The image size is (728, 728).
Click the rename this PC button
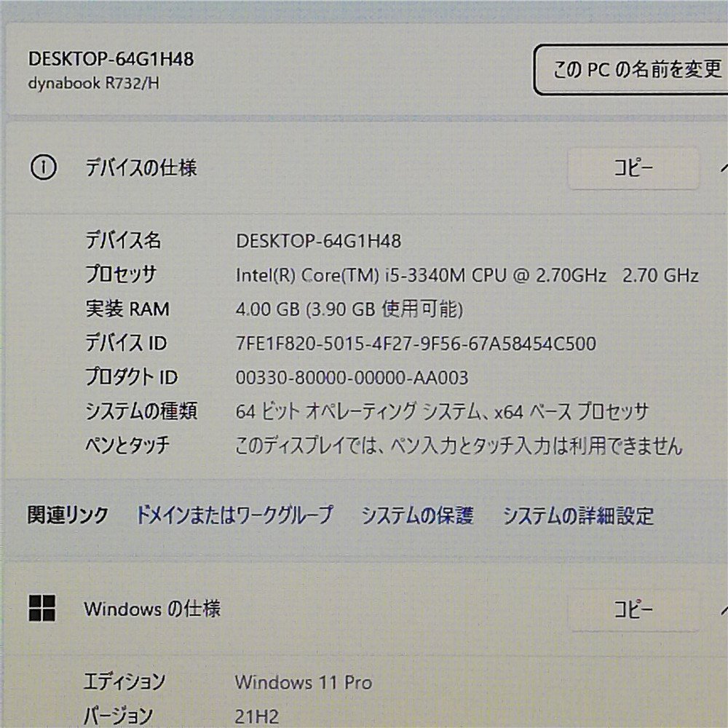point(631,70)
